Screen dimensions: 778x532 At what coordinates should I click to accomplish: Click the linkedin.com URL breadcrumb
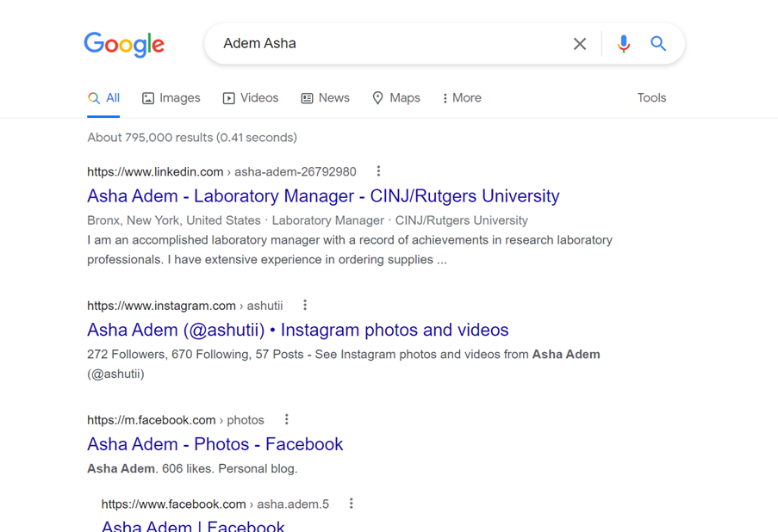pyautogui.click(x=221, y=171)
